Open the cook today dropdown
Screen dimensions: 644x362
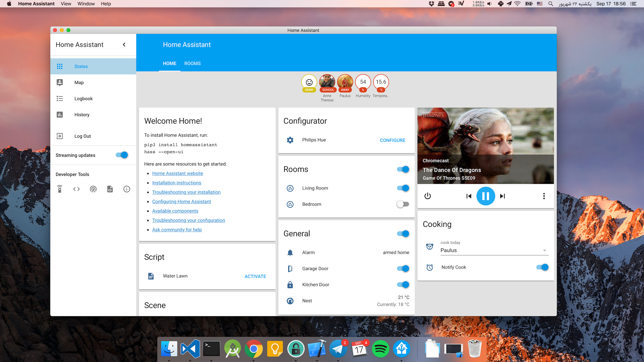point(544,250)
